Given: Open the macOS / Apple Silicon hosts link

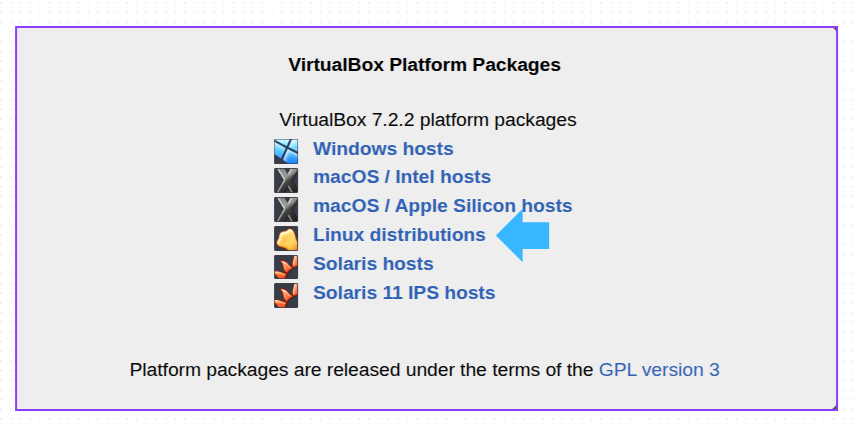Looking at the screenshot, I should [442, 206].
